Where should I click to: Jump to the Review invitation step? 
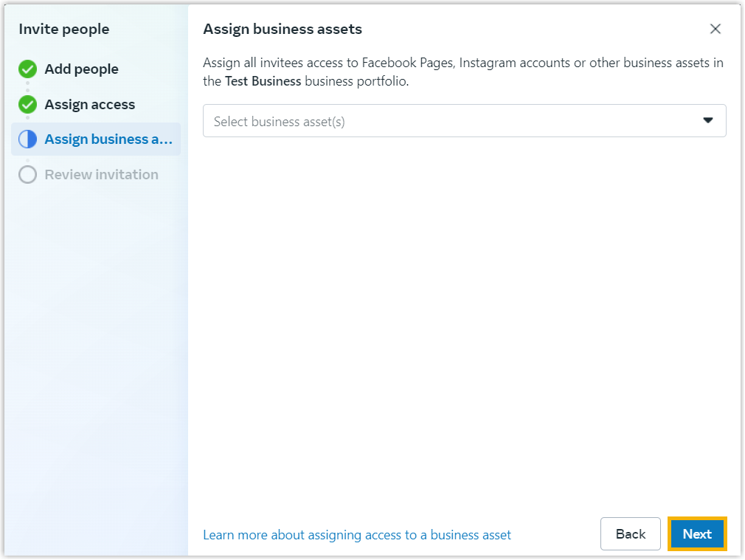(x=101, y=175)
